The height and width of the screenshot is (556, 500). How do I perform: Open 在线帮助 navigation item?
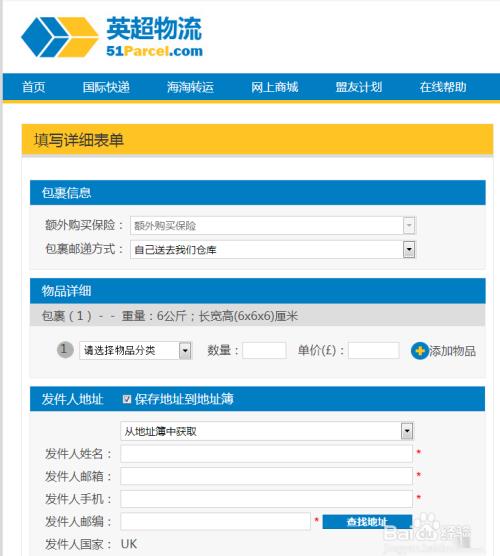click(x=443, y=87)
